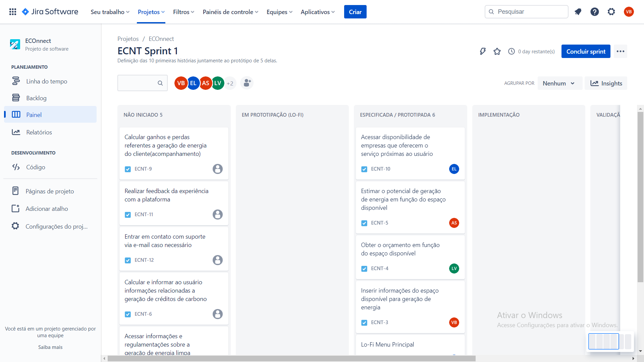Toggle the ECNT-5 done checkbox
The image size is (644, 362).
click(x=364, y=223)
